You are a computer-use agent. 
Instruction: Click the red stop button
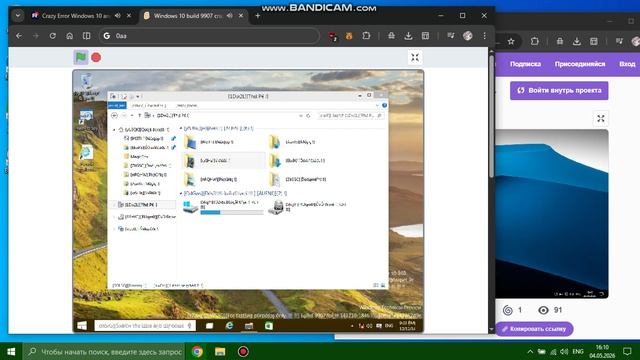pyautogui.click(x=96, y=58)
